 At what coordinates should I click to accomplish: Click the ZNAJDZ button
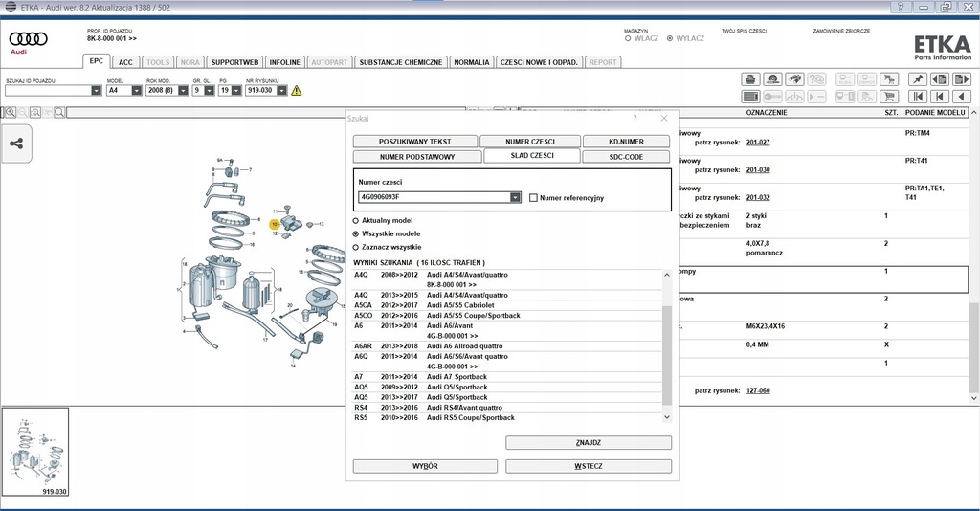tap(589, 442)
